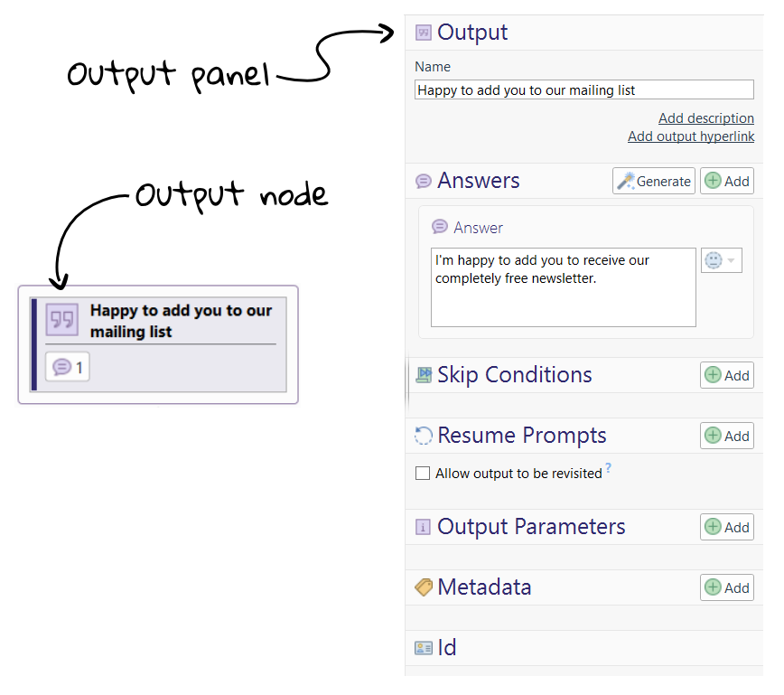Open the emotion dropdown beside the answer text
Screen dimensions: 784x695
[721, 260]
